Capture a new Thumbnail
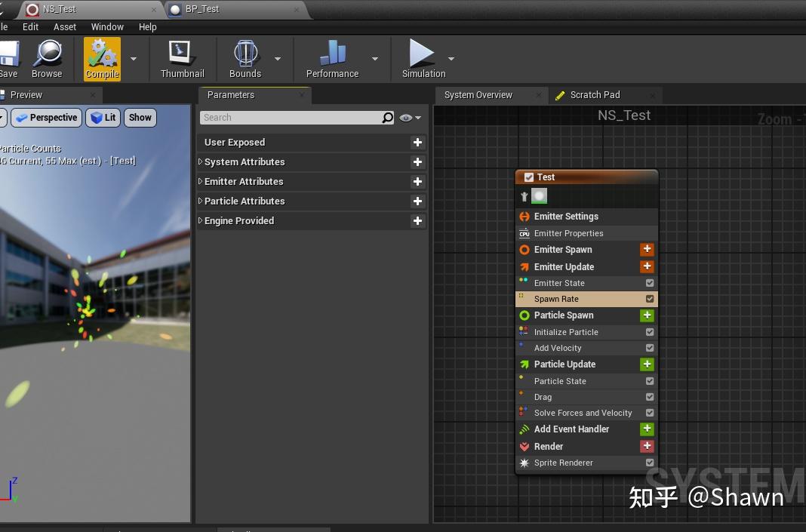Image resolution: width=806 pixels, height=532 pixels. pos(182,59)
